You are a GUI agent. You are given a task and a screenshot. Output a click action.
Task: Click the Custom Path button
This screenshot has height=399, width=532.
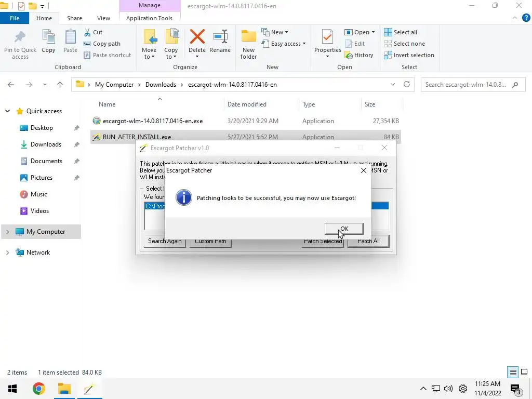coord(210,241)
